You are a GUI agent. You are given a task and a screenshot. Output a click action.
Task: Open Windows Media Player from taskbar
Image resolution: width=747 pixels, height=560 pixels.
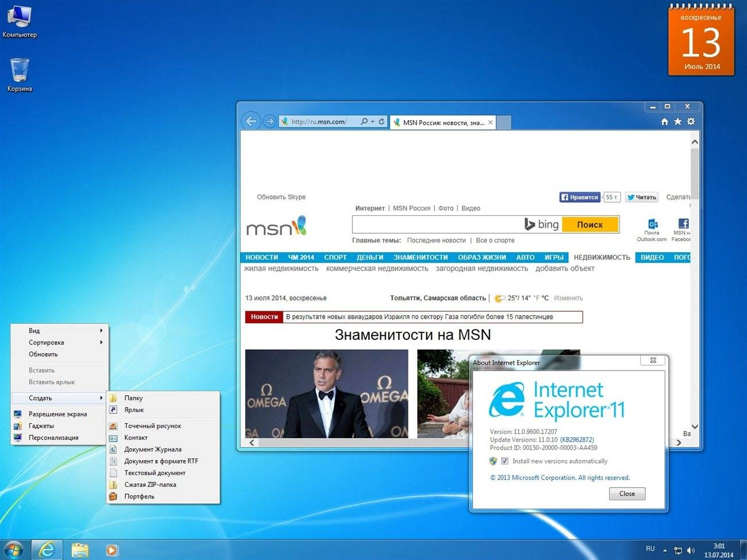pyautogui.click(x=111, y=550)
